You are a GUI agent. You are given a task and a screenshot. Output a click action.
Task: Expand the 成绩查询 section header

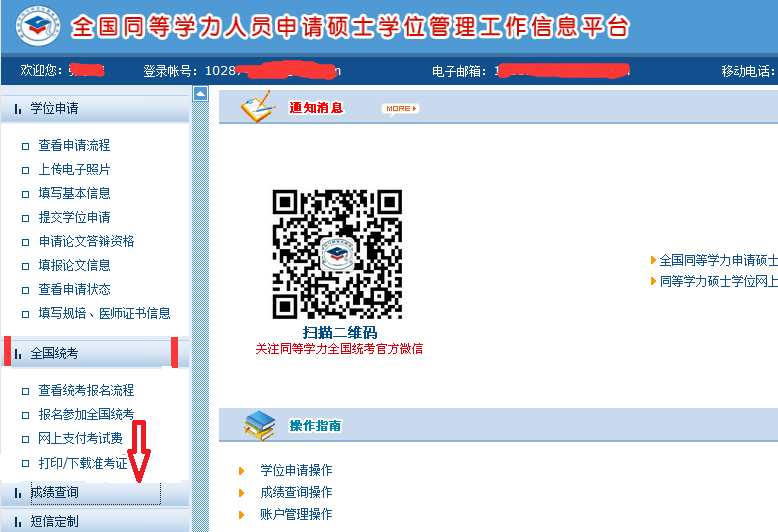coord(95,492)
